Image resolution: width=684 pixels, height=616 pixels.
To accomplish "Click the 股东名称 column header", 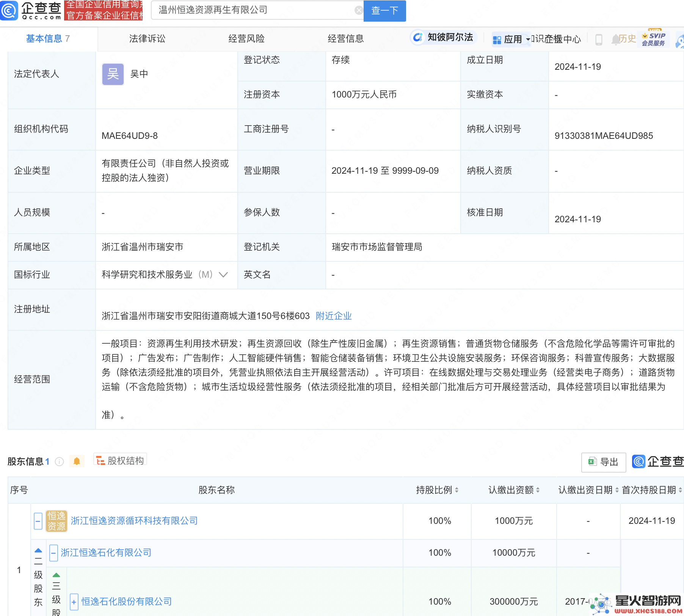I will 216,490.
